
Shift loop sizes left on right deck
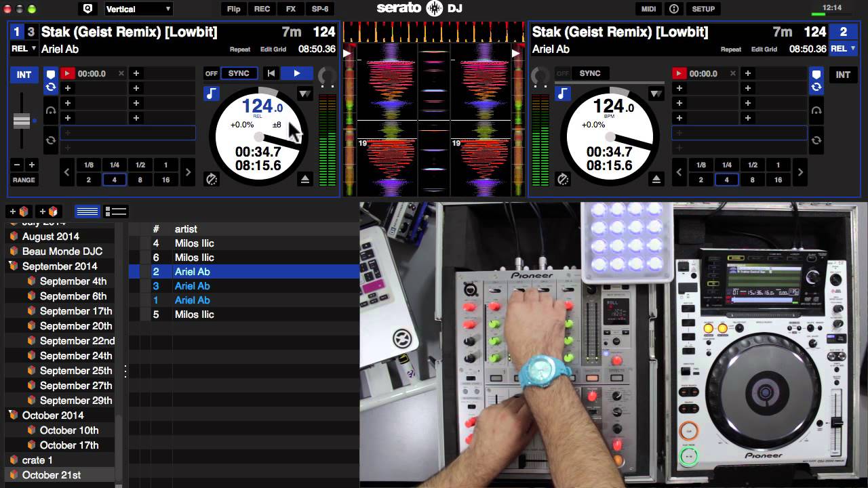(679, 172)
